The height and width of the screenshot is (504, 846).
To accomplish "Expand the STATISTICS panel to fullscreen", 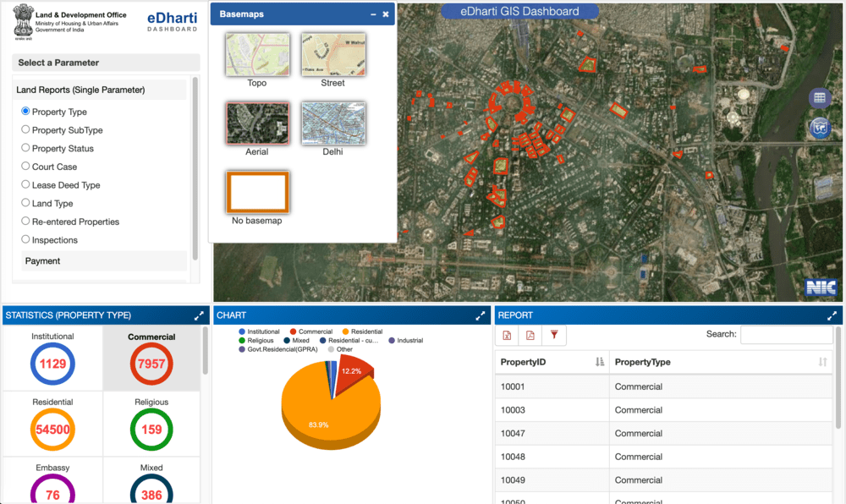I will [x=199, y=316].
